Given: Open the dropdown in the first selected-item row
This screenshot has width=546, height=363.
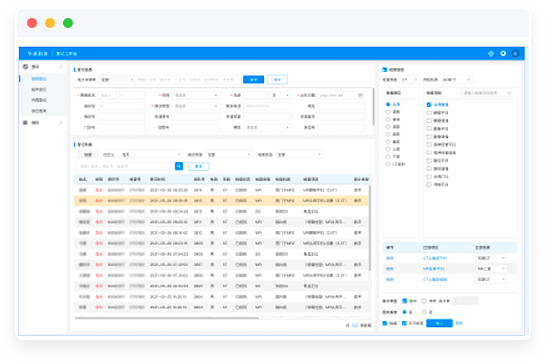Looking at the screenshot, I should (491, 258).
